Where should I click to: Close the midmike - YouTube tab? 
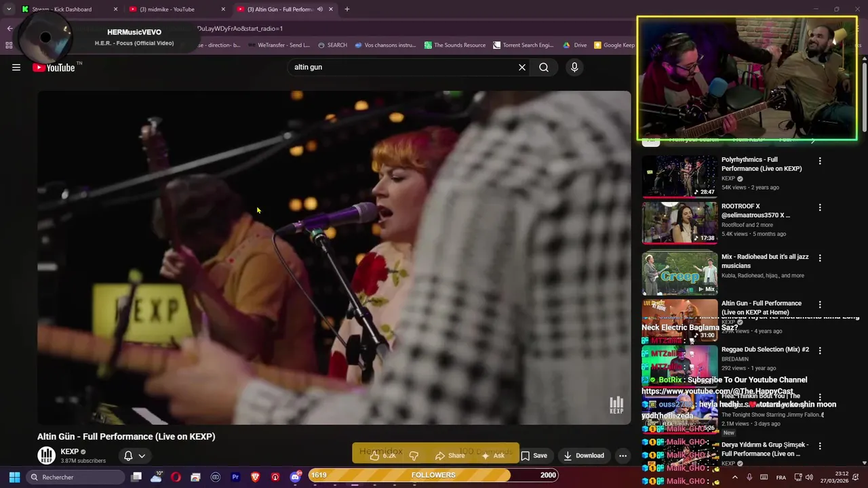coord(223,9)
